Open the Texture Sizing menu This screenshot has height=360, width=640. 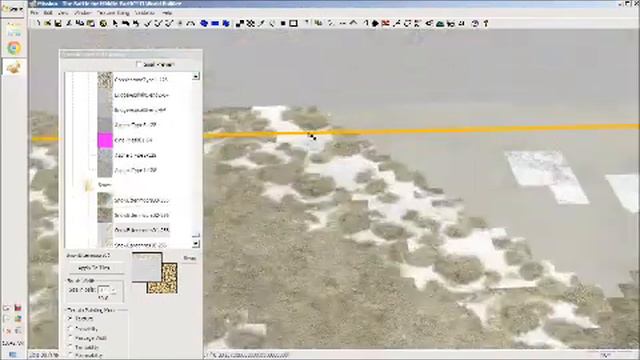(x=113, y=13)
